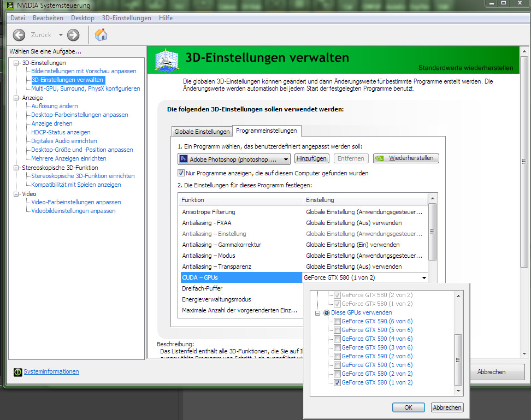This screenshot has width=531, height=420.
Task: Go to the home page icon
Action: [101, 34]
